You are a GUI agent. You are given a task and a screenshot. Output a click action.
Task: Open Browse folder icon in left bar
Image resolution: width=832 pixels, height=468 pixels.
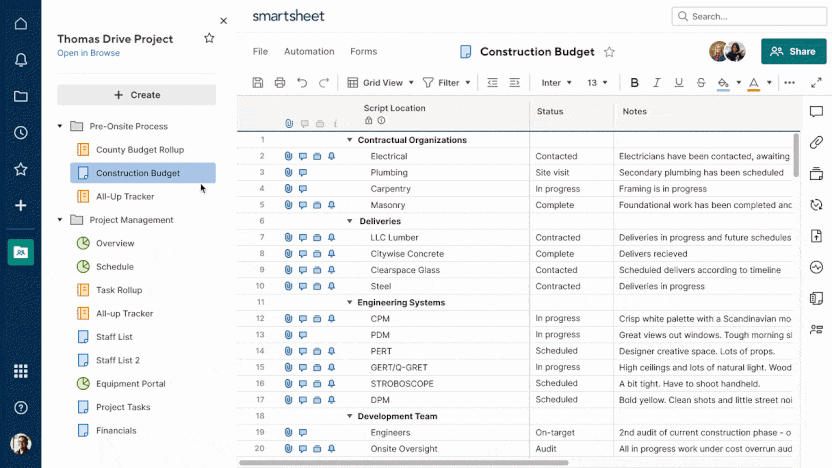point(21,96)
